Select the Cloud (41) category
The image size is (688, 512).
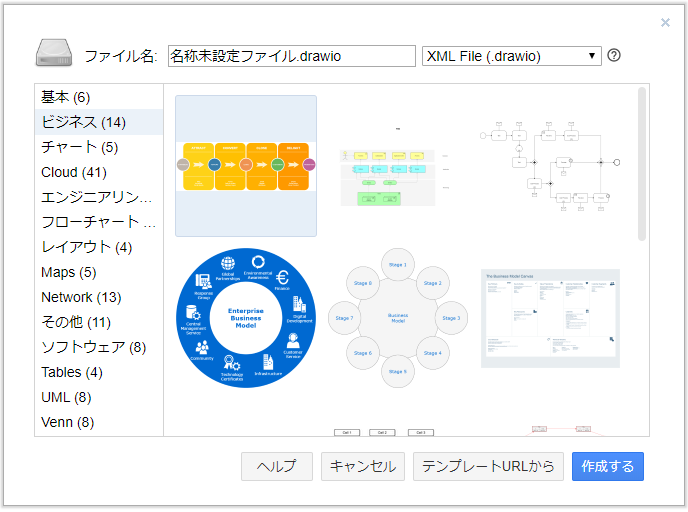(99, 172)
